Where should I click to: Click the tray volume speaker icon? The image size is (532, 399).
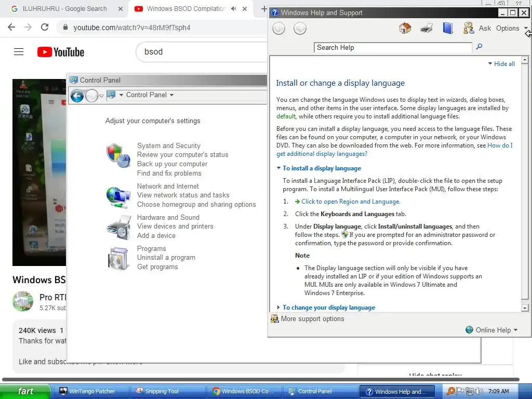coord(480,391)
